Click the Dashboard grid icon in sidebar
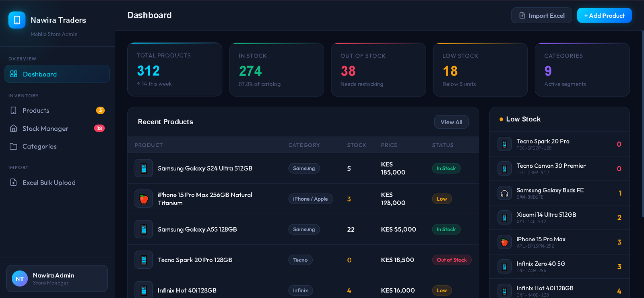644x298 pixels. tap(14, 74)
